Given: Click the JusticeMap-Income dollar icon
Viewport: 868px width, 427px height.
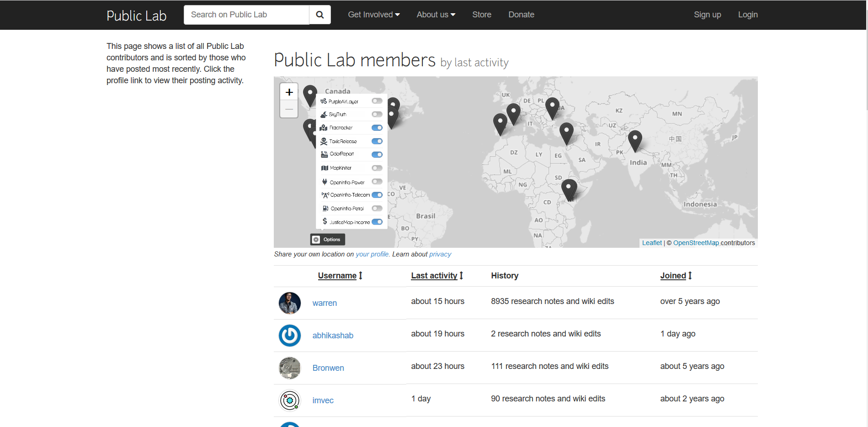Looking at the screenshot, I should 325,222.
